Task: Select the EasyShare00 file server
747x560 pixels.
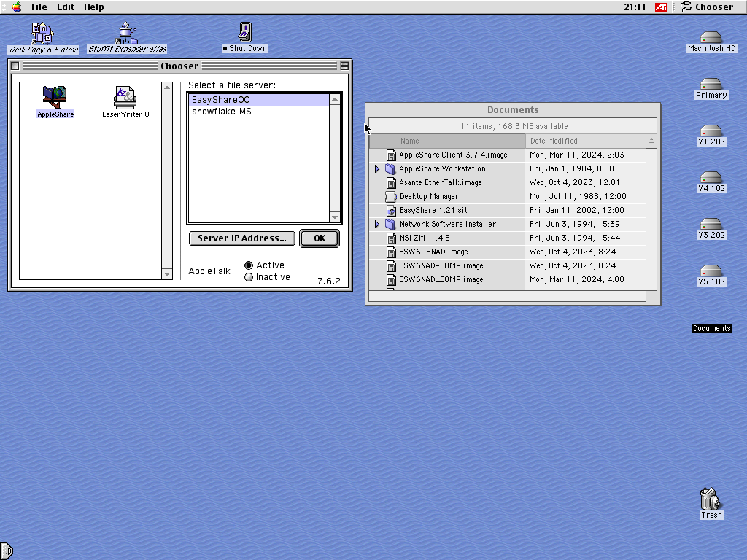Action: (x=259, y=99)
